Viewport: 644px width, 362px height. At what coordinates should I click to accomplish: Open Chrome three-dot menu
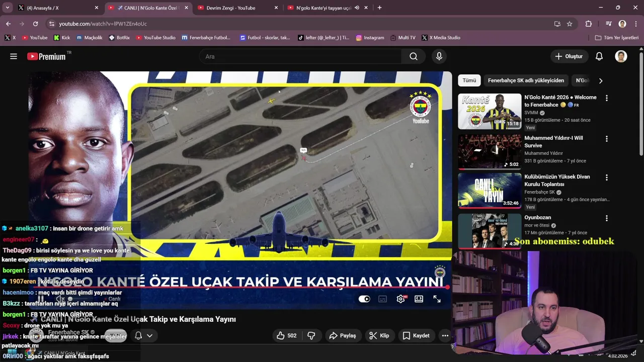point(635,24)
